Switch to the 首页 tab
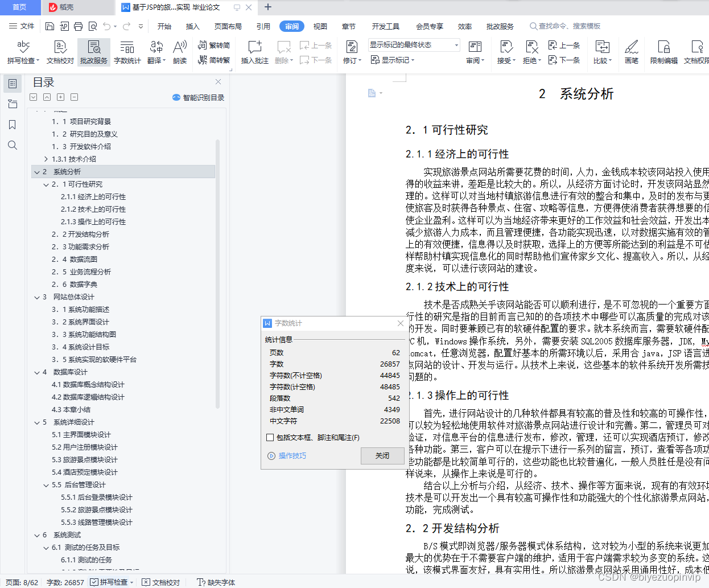The image size is (709, 588). click(20, 7)
